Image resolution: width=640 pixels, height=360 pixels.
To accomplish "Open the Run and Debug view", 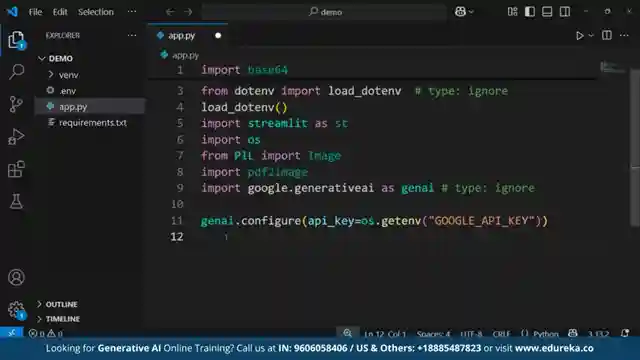I will coord(16,136).
